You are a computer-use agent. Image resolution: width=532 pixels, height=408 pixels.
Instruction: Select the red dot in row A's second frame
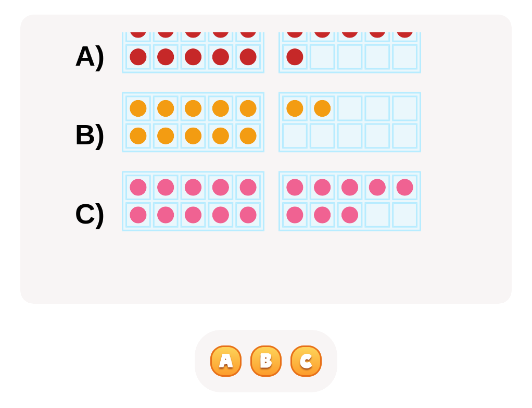[295, 57]
